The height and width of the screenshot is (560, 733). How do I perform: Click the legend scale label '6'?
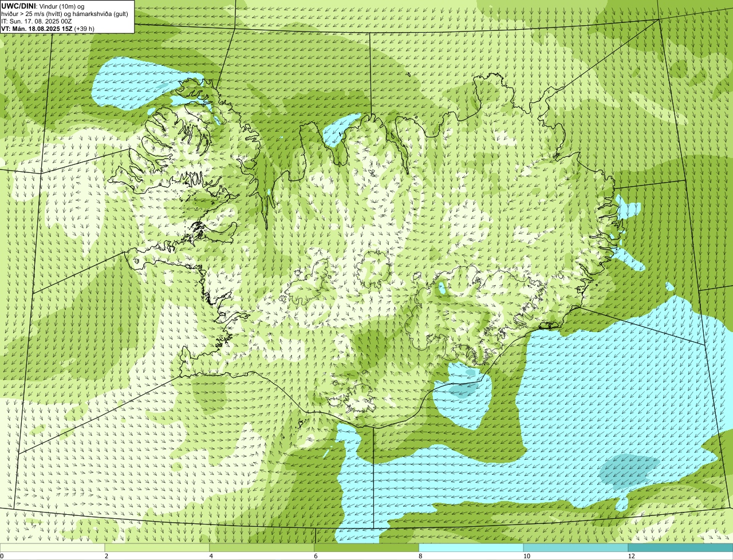316,556
